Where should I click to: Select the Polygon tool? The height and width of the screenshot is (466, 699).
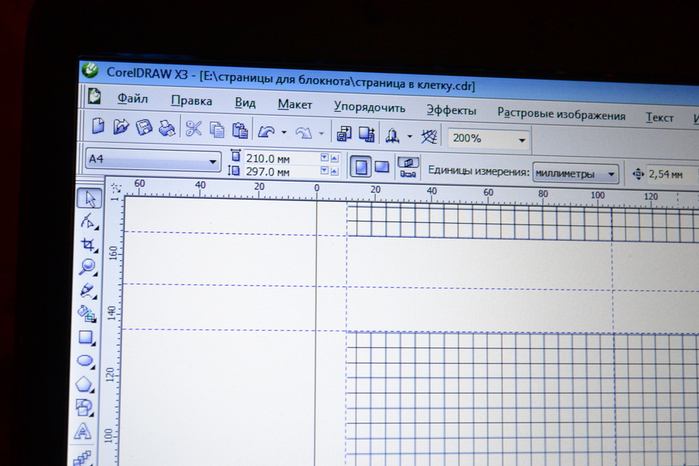point(84,384)
